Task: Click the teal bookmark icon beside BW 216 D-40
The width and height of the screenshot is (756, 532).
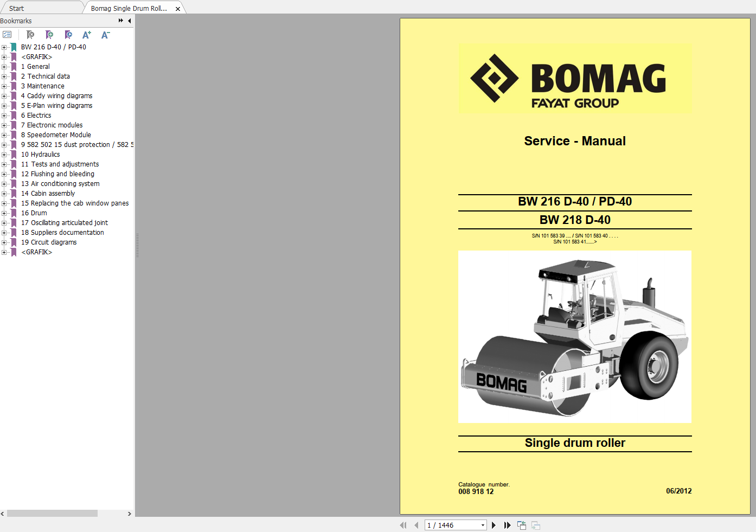Action: (x=14, y=47)
